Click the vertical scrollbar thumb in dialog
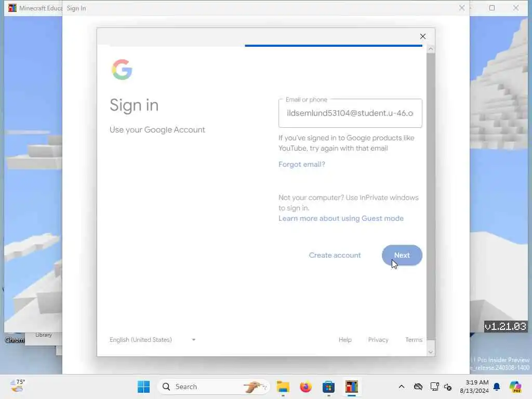Image resolution: width=532 pixels, height=399 pixels. 431,196
